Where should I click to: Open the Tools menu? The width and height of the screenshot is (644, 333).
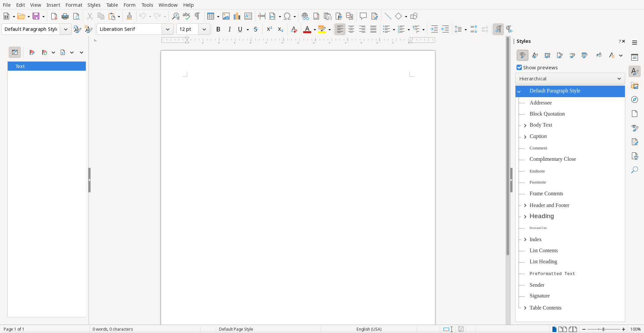(147, 5)
